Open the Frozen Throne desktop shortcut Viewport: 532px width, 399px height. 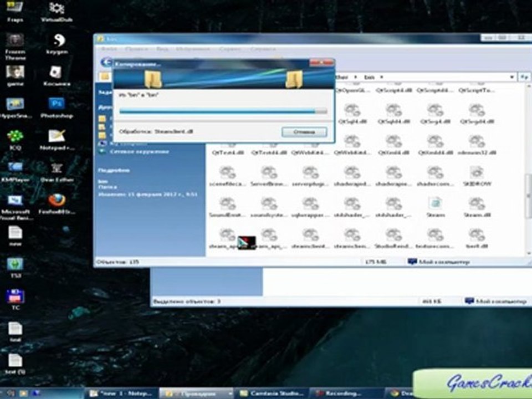click(15, 40)
